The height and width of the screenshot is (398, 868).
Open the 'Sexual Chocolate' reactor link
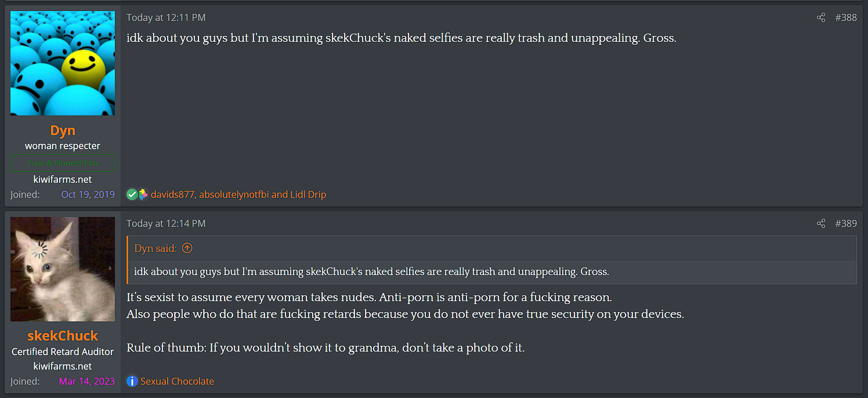point(177,381)
